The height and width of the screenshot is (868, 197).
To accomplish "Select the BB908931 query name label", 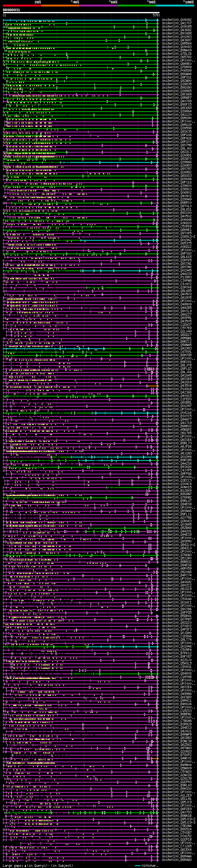I will [12, 10].
